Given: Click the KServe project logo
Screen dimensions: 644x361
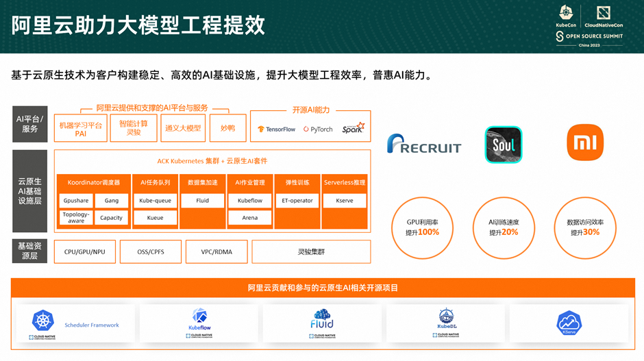Looking at the screenshot, I should coord(569,323).
